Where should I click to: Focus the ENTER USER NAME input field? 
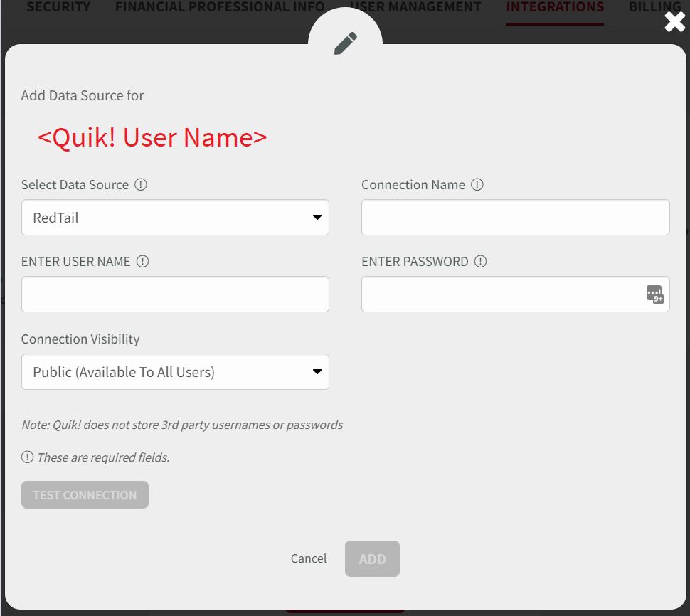[x=175, y=294]
